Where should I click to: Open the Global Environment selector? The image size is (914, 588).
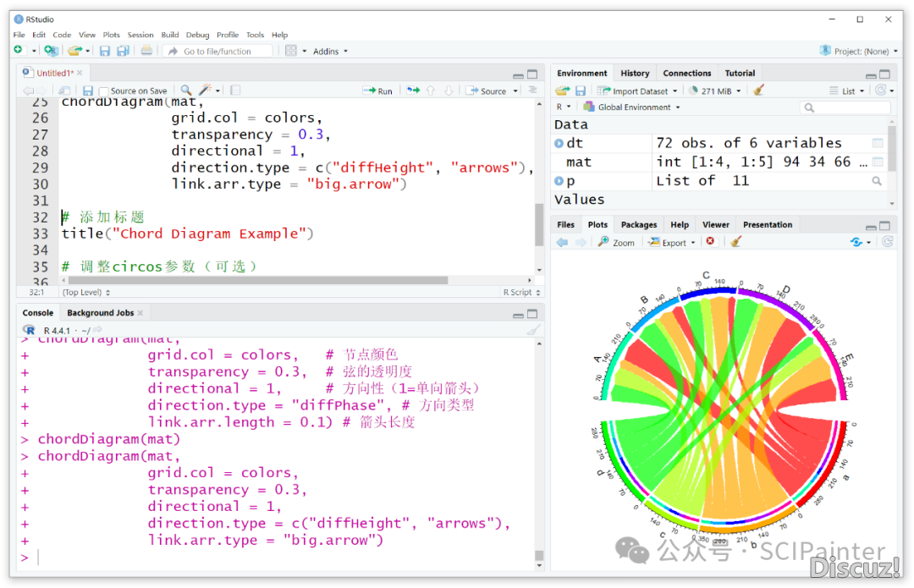click(x=631, y=107)
